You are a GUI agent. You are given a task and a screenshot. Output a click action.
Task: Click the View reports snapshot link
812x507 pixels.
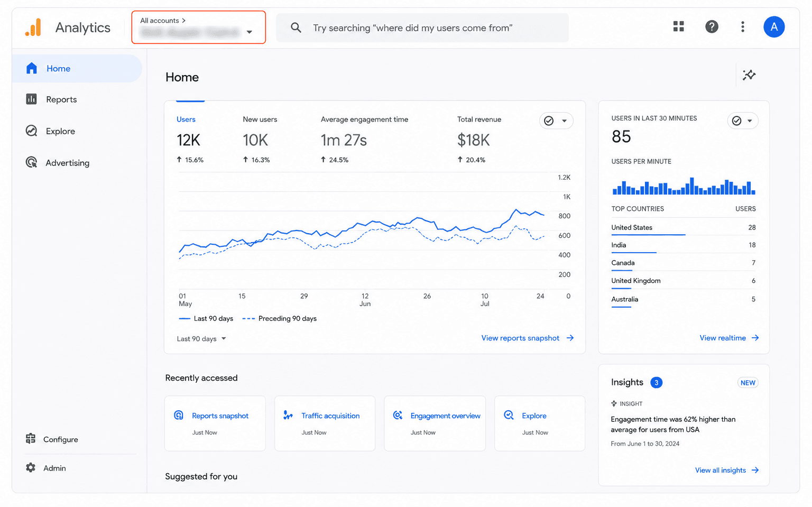pos(527,338)
